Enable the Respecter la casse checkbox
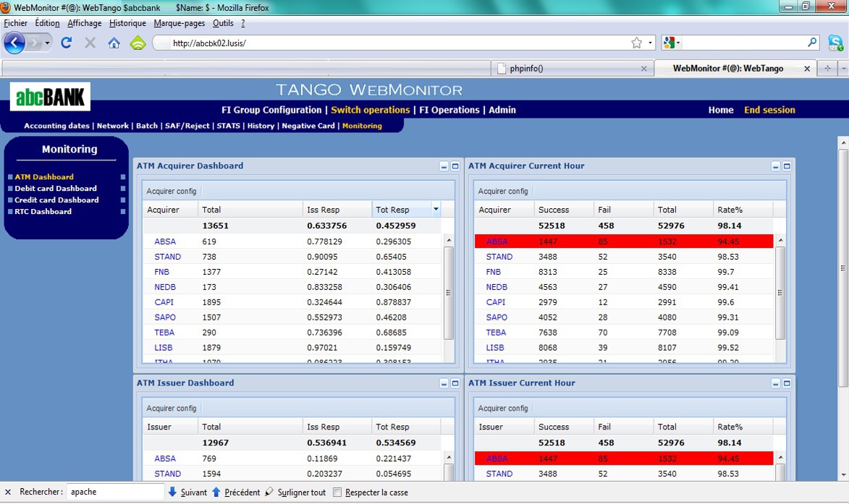 point(337,492)
